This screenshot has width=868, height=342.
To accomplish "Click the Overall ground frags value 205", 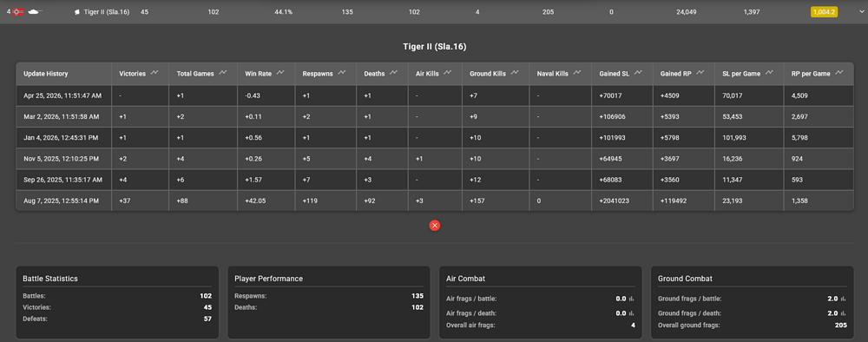I will tap(841, 326).
